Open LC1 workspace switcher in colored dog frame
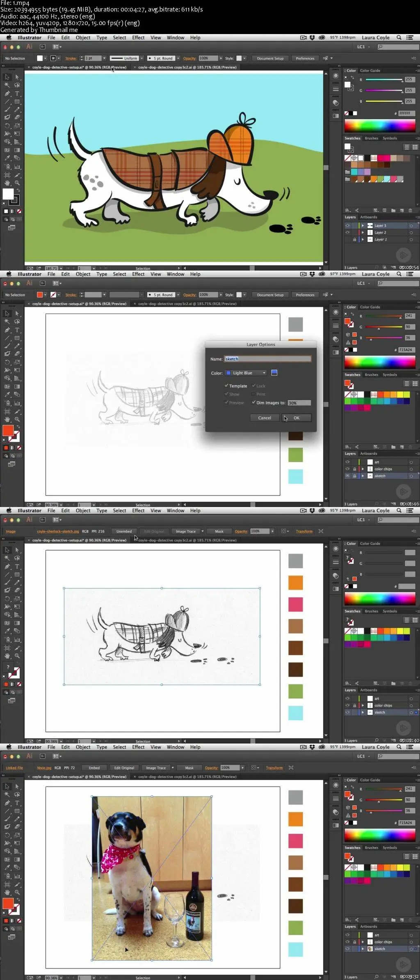This screenshot has height=980, width=420. (363, 47)
